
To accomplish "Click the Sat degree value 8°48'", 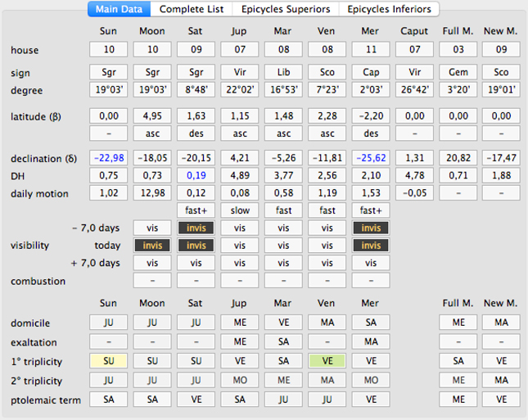I will coord(196,89).
